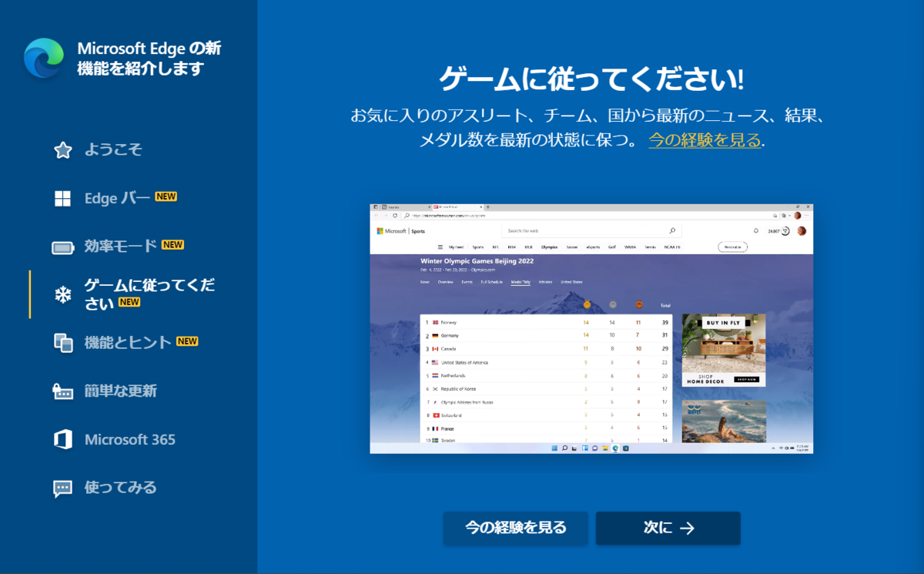Click the overlapping windows icon for 機能とヒント
This screenshot has width=924, height=574.
tap(62, 343)
